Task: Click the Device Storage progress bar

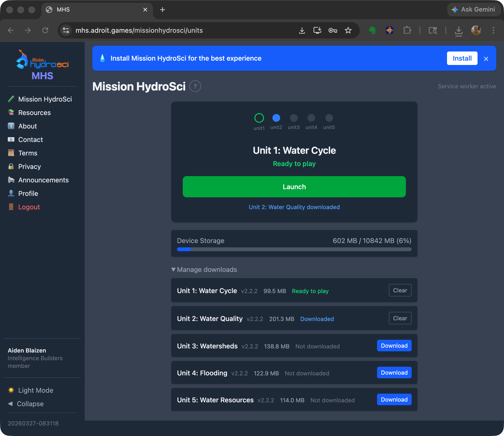Action: (294, 249)
